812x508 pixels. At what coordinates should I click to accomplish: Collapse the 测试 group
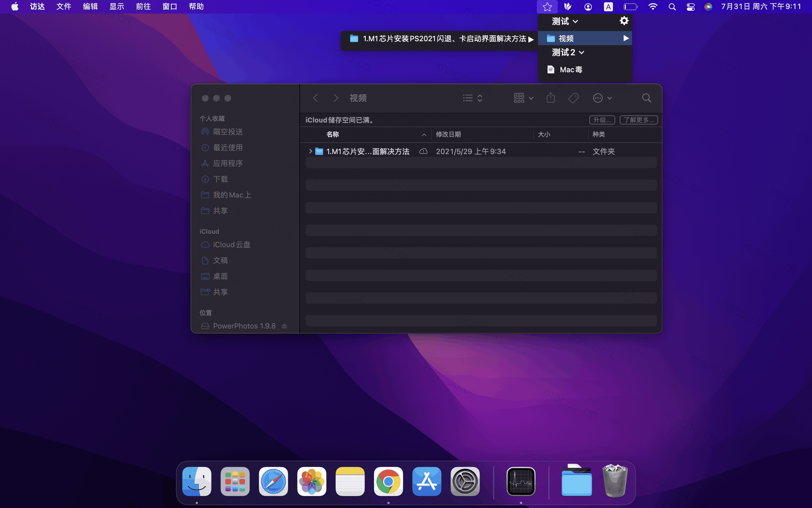tap(565, 21)
